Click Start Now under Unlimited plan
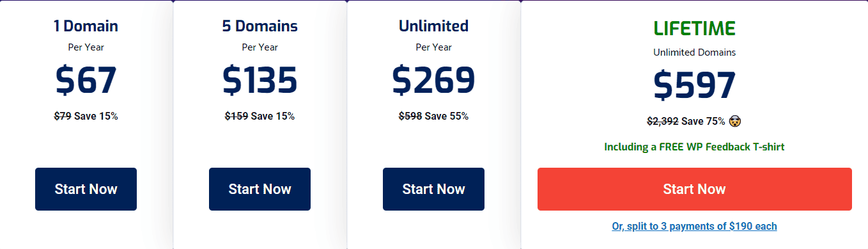The width and height of the screenshot is (868, 249). pos(433,189)
